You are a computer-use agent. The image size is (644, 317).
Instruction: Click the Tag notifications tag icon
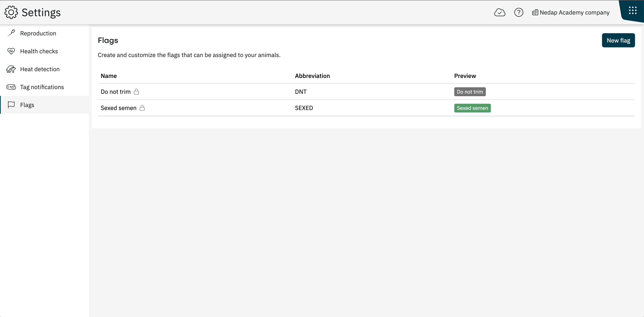click(x=11, y=87)
